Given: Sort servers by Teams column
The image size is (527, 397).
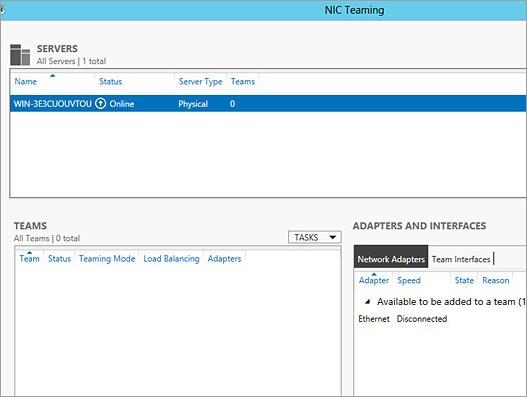Looking at the screenshot, I should point(243,81).
